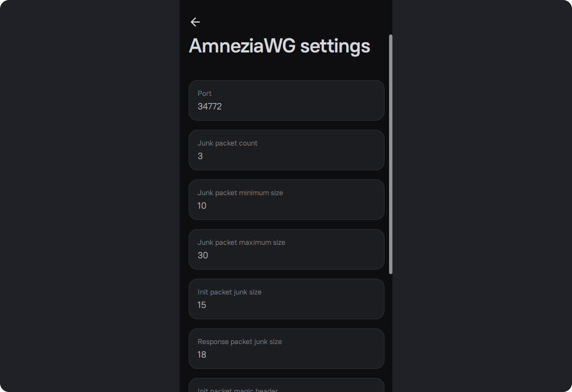This screenshot has width=572, height=392.
Task: Click the init junk size value 15
Action: coord(202,305)
